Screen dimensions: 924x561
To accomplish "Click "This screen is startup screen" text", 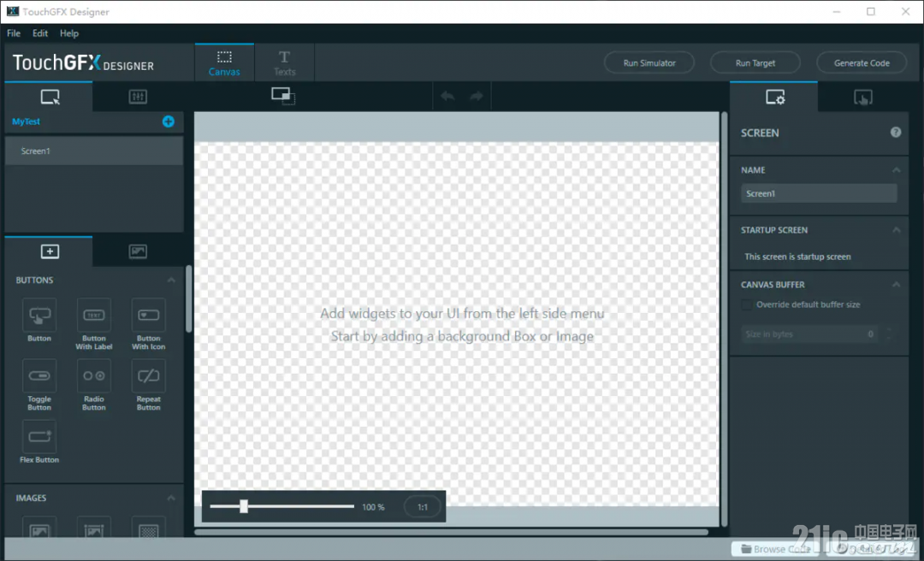I will 797,257.
